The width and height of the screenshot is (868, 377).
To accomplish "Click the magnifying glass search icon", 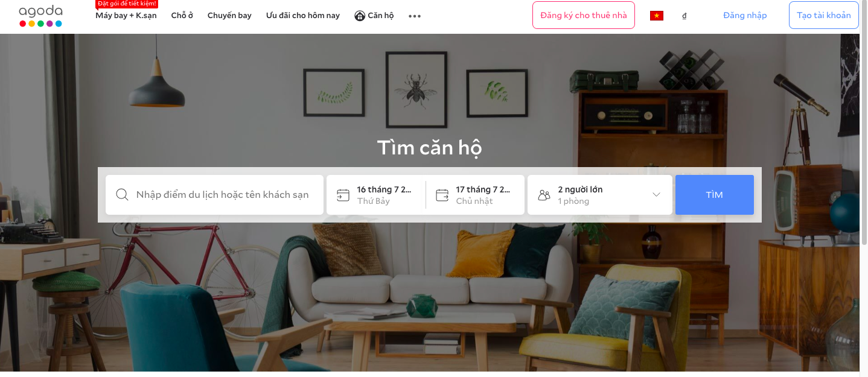I will pos(122,195).
